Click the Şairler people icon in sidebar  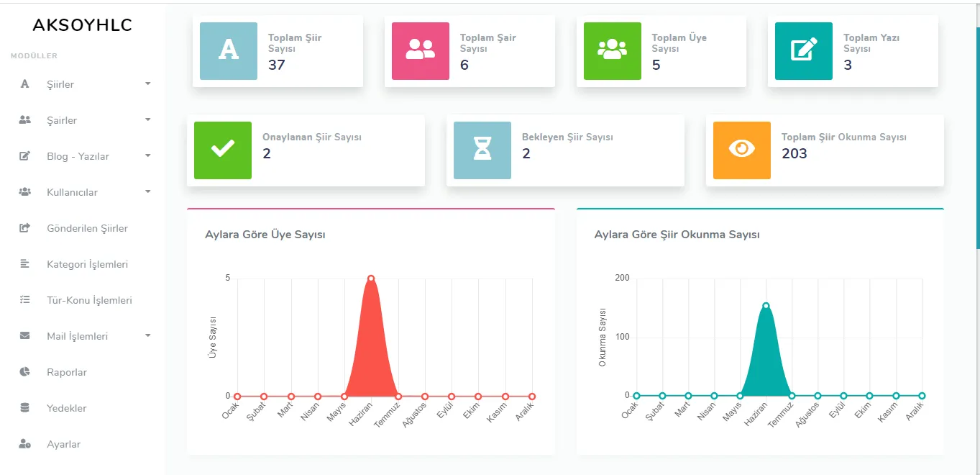(24, 120)
